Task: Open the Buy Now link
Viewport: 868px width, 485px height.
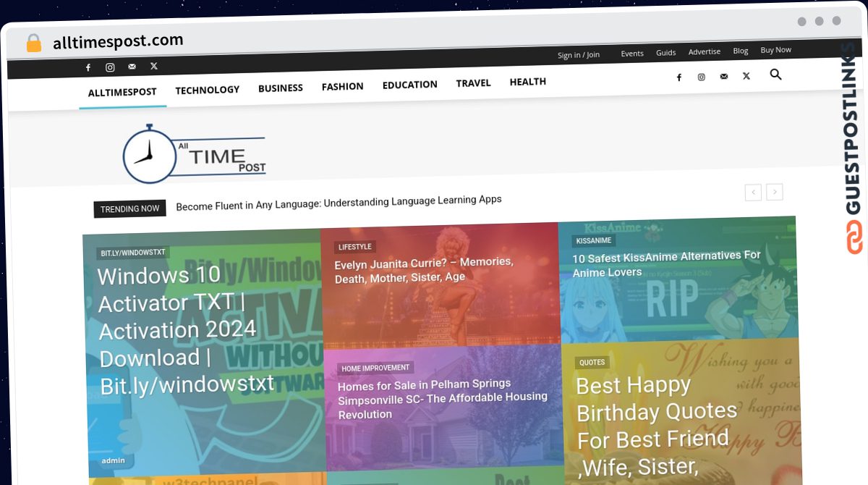Action: point(776,50)
